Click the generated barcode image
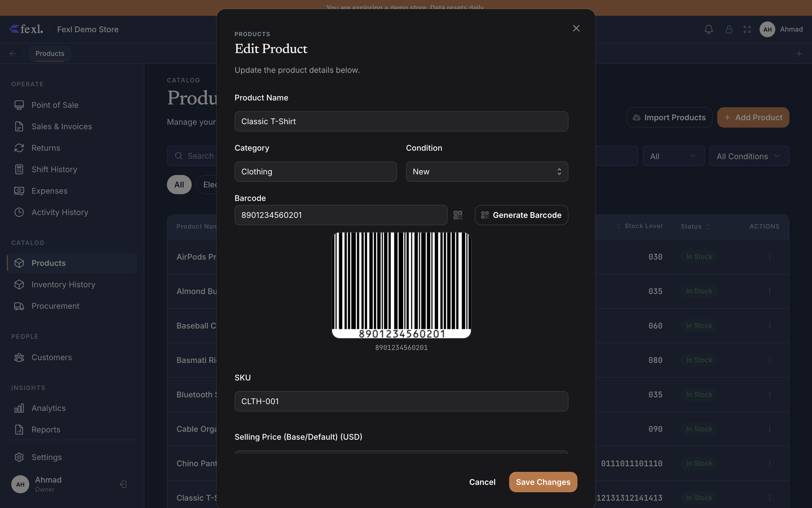This screenshot has width=812, height=508. pos(401,285)
